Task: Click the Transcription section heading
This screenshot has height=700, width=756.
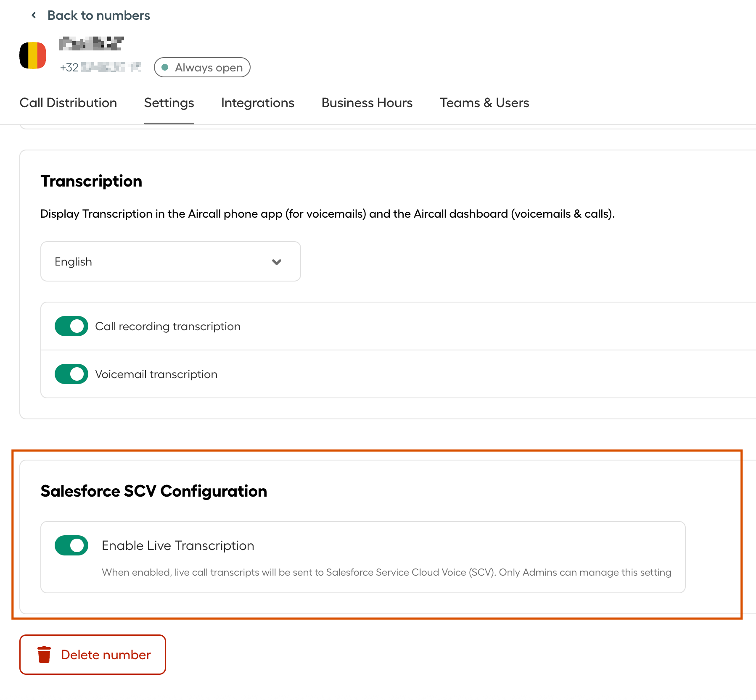Action: coord(91,181)
